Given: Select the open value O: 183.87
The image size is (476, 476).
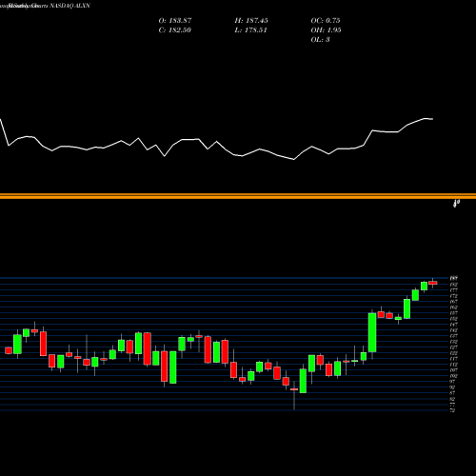Looking at the screenshot, I should [175, 21].
